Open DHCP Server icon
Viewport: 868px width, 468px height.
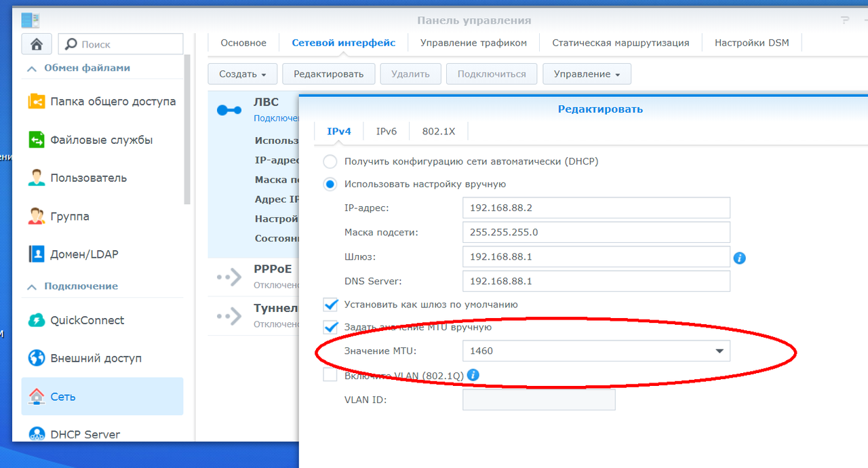[x=37, y=434]
